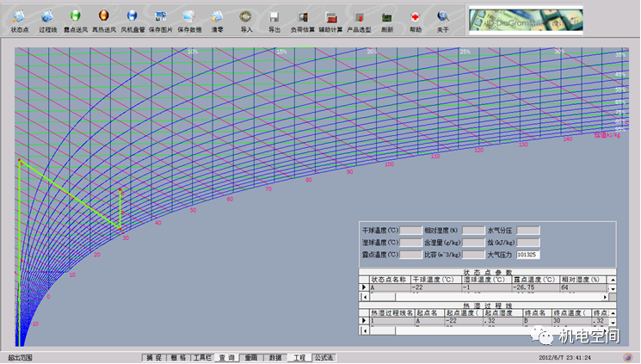Image resolution: width=641 pixels, height=364 pixels.
Task: Click down arrow of 状态点参数 table scrollbar
Action: click(x=613, y=289)
